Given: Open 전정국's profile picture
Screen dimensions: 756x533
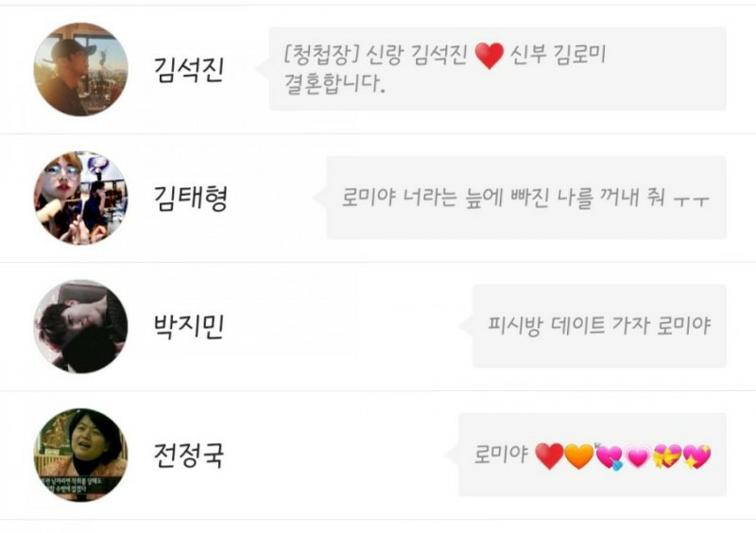Looking at the screenshot, I should pyautogui.click(x=81, y=455).
